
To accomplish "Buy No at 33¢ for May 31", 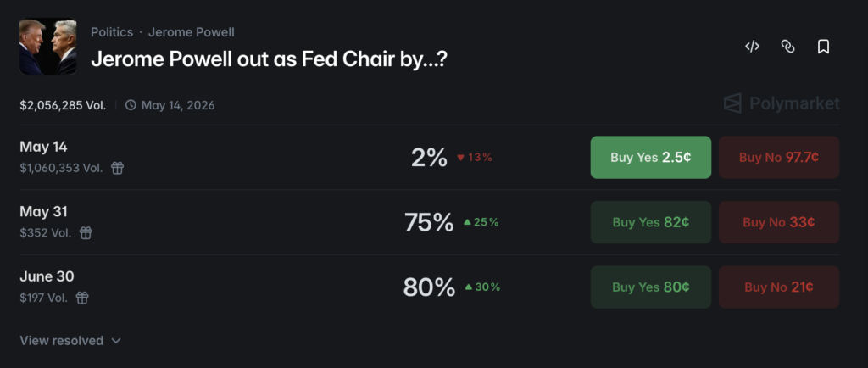I will [x=778, y=222].
